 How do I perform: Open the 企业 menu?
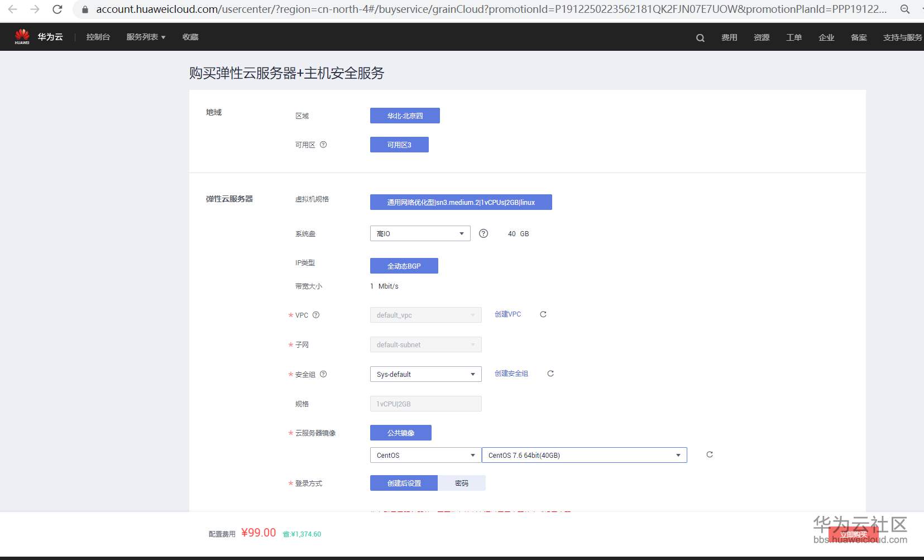(x=826, y=37)
